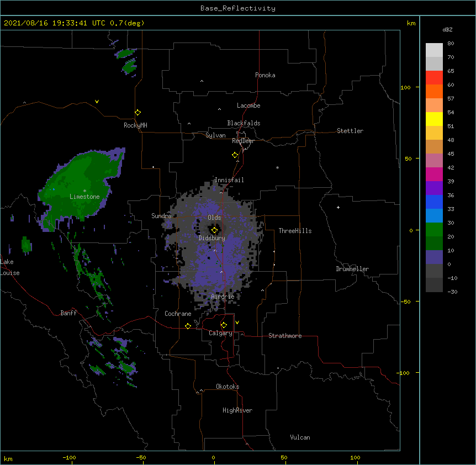Click the Olds town label
Screen dimensions: 476x465
(x=214, y=218)
